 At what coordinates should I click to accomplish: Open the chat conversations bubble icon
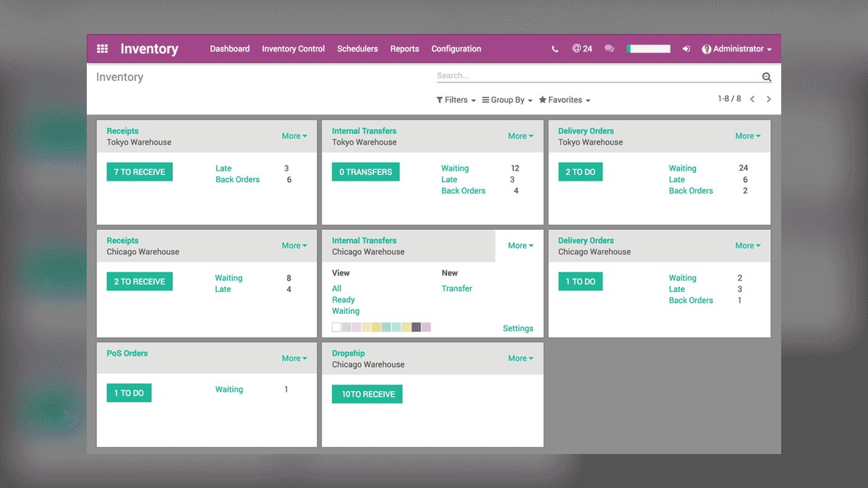(x=609, y=49)
